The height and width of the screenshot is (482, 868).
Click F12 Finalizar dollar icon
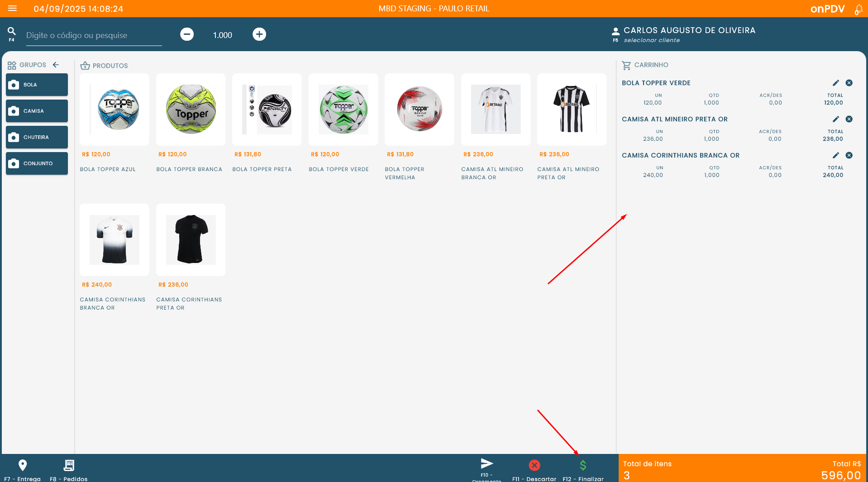point(583,466)
